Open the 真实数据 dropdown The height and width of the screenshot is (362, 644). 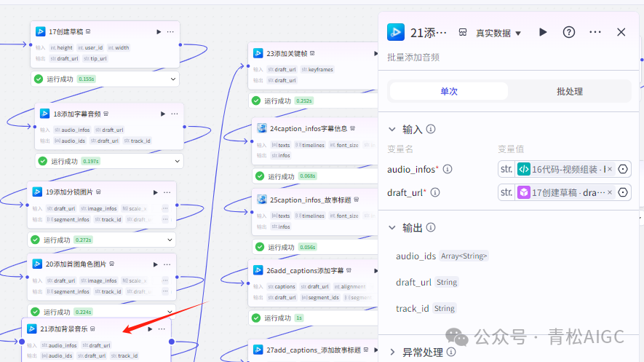498,33
